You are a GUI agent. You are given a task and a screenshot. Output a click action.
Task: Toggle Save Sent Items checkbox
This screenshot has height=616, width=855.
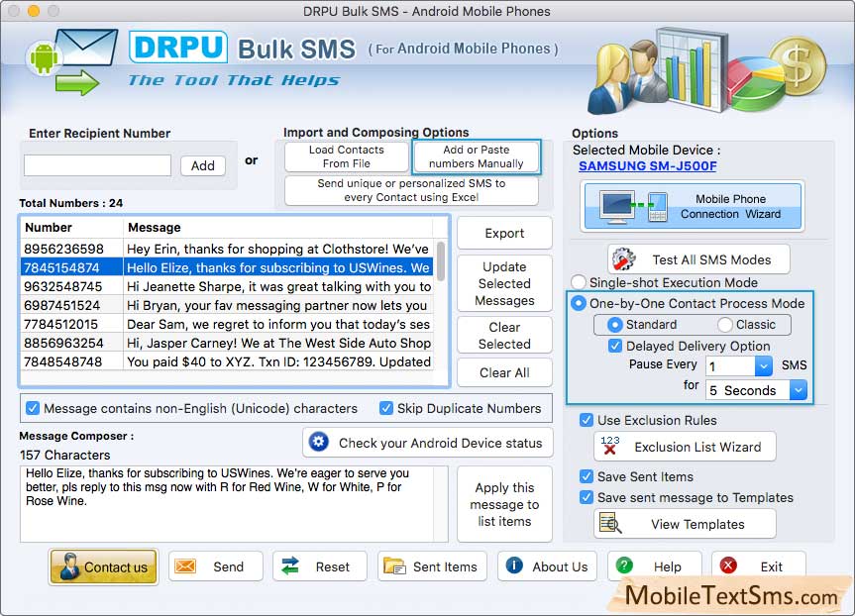tap(587, 476)
